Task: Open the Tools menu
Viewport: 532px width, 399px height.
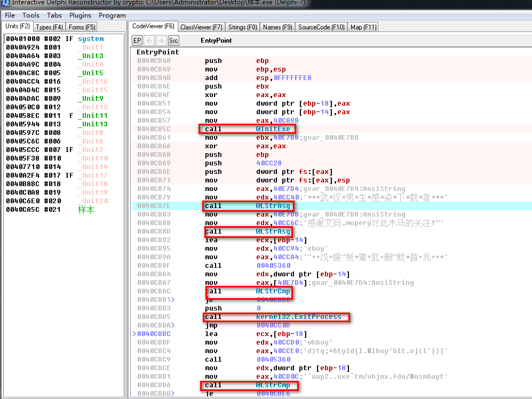Action: click(31, 15)
